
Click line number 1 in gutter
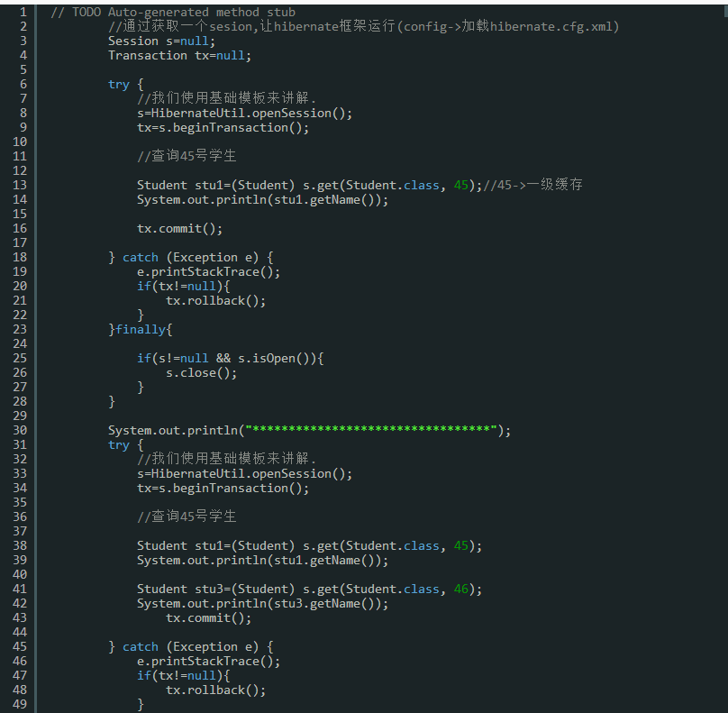tap(23, 12)
